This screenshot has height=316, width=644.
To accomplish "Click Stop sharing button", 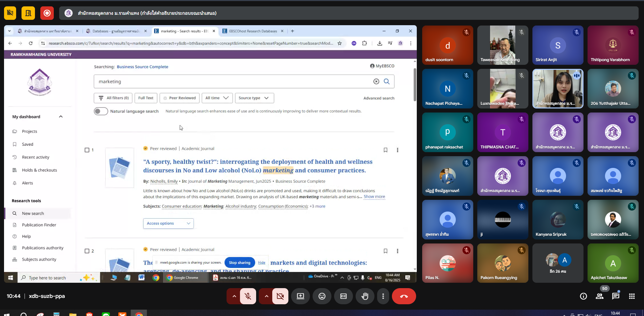I will (240, 263).
